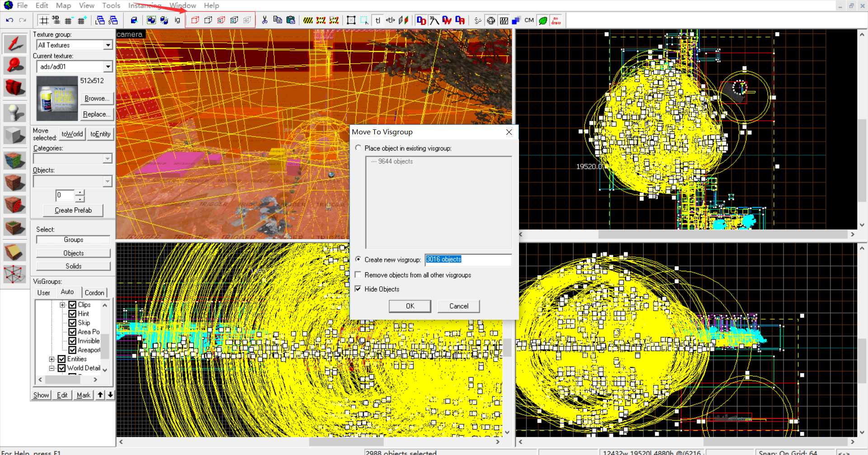
Task: Activate the Vertex manipulation tool
Action: click(x=14, y=274)
